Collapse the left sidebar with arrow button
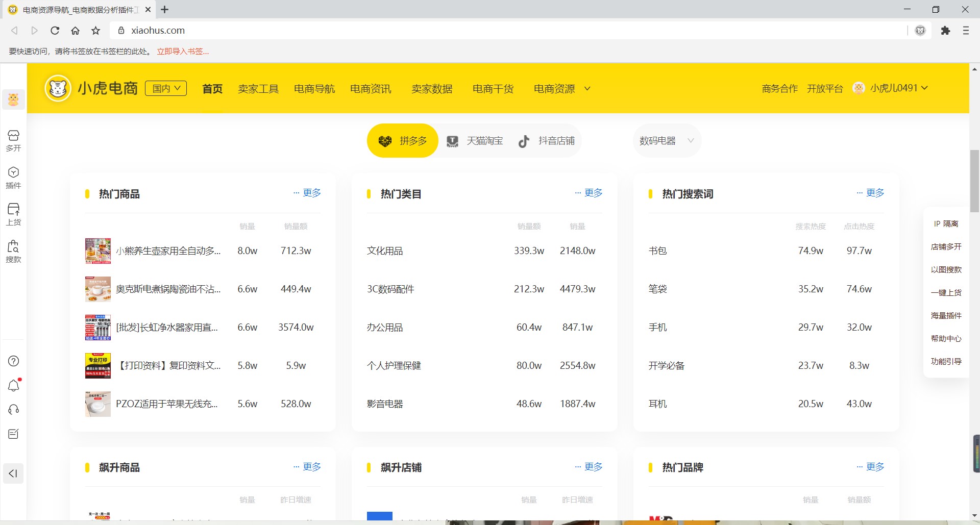980x525 pixels. [x=13, y=473]
